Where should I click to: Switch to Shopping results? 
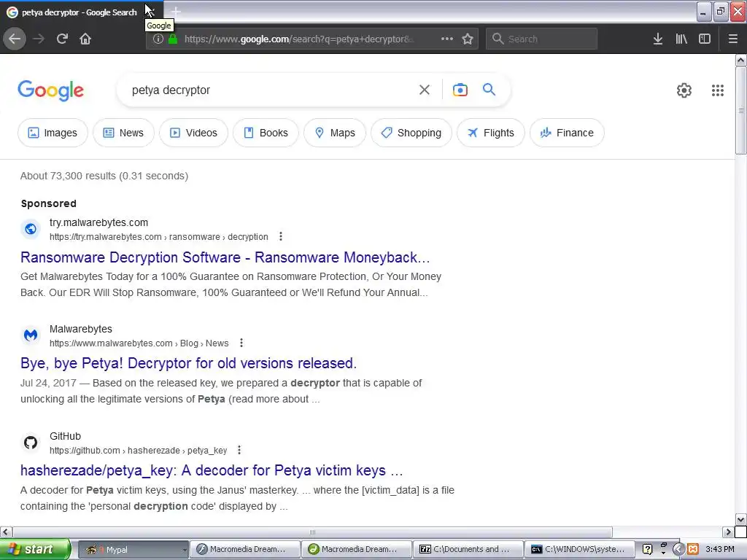click(x=411, y=133)
